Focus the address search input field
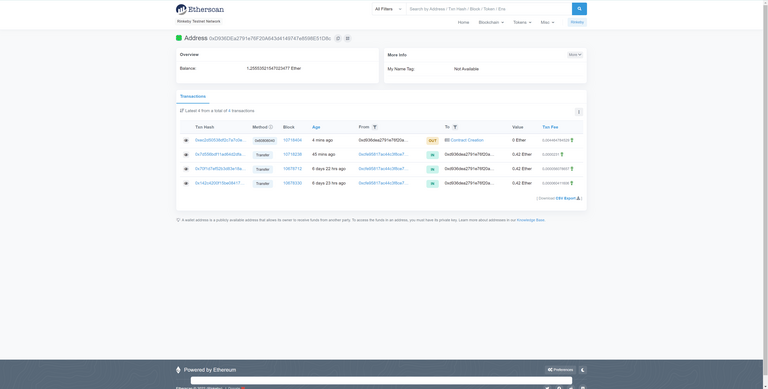 (x=489, y=9)
